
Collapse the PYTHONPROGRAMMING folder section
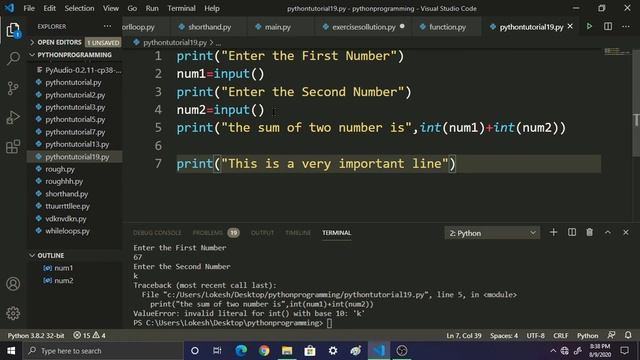[75, 55]
